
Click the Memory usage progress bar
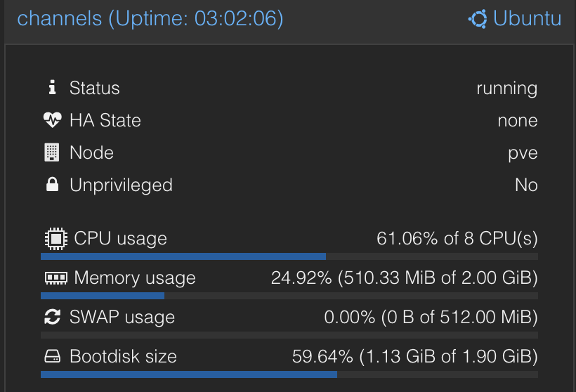pyautogui.click(x=289, y=296)
